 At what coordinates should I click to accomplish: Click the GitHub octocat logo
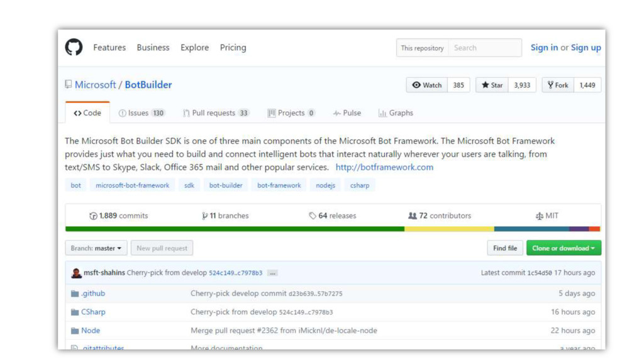pos(74,47)
